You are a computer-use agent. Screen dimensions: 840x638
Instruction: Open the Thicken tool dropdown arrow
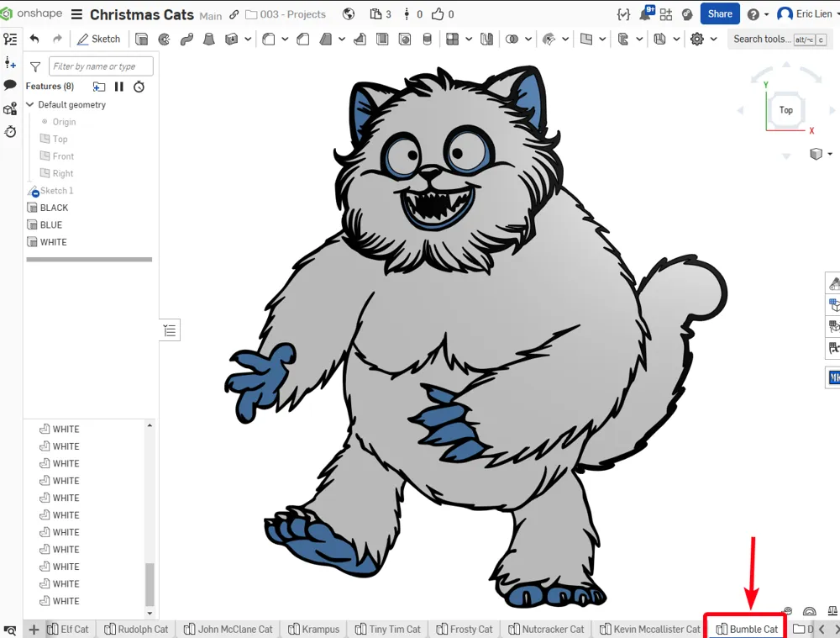point(248,40)
